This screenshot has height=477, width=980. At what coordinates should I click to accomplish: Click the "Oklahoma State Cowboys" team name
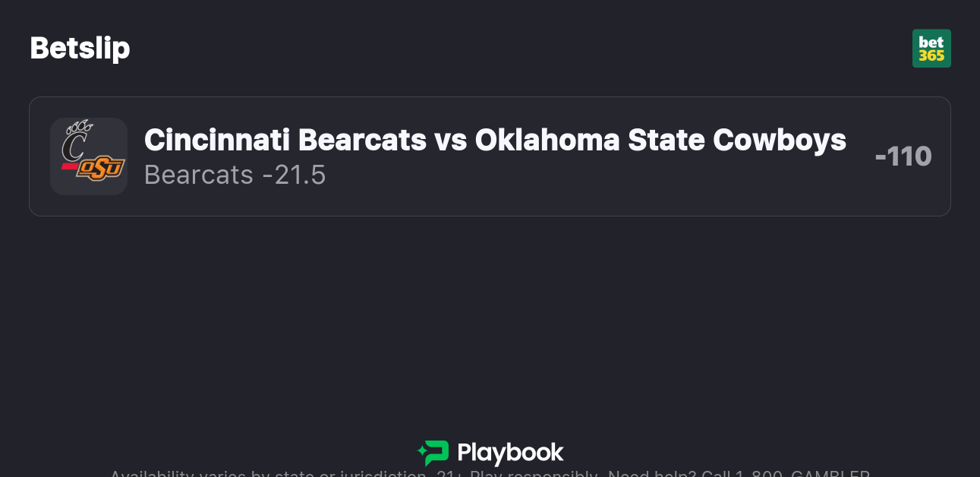point(660,141)
